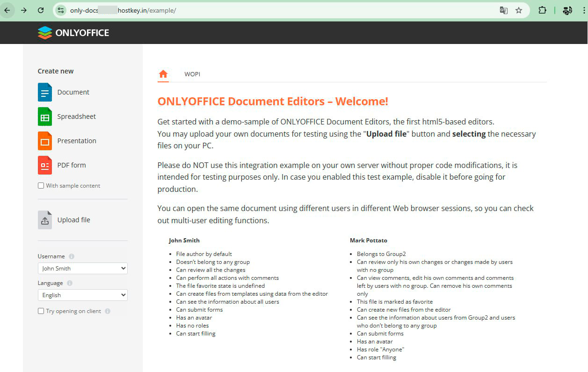
Task: Open the orange home icon tab
Action: click(x=163, y=74)
